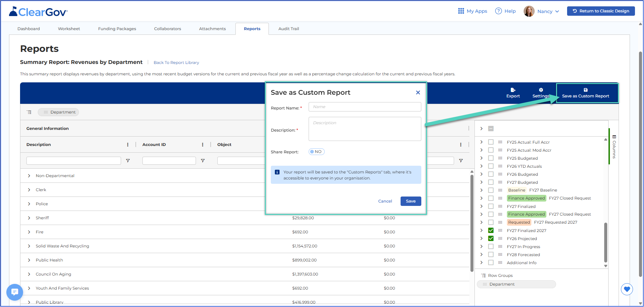Open the Columns side panel tab
The width and height of the screenshot is (644, 307).
point(614,147)
